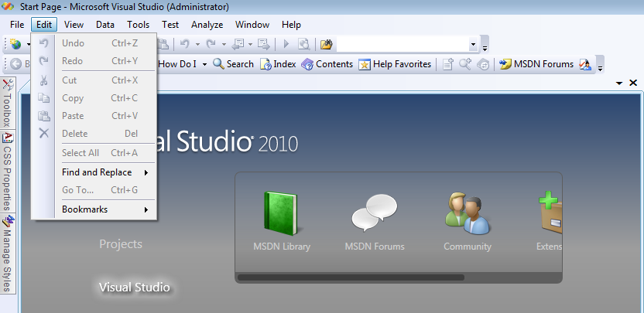Viewport: 644px width, 313px height.
Task: Click the Find in Files toolbar icon
Action: [303, 44]
